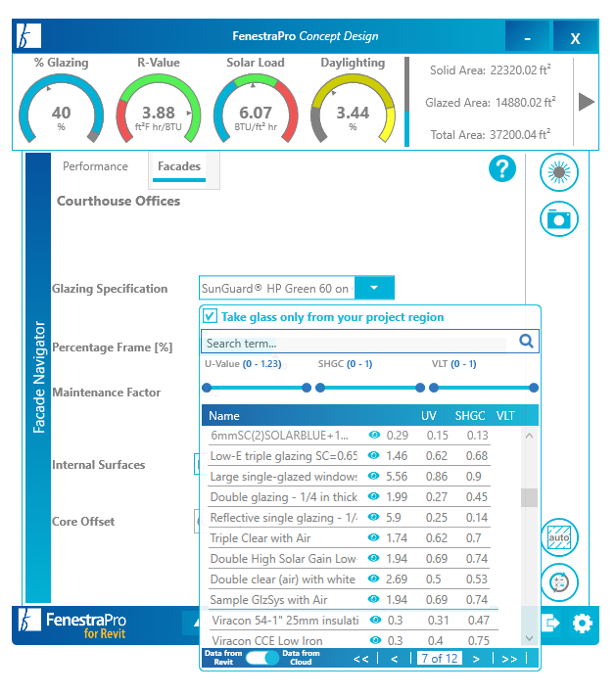Click the R-Value gauge
Screen dimensions: 616x694
coord(159,109)
